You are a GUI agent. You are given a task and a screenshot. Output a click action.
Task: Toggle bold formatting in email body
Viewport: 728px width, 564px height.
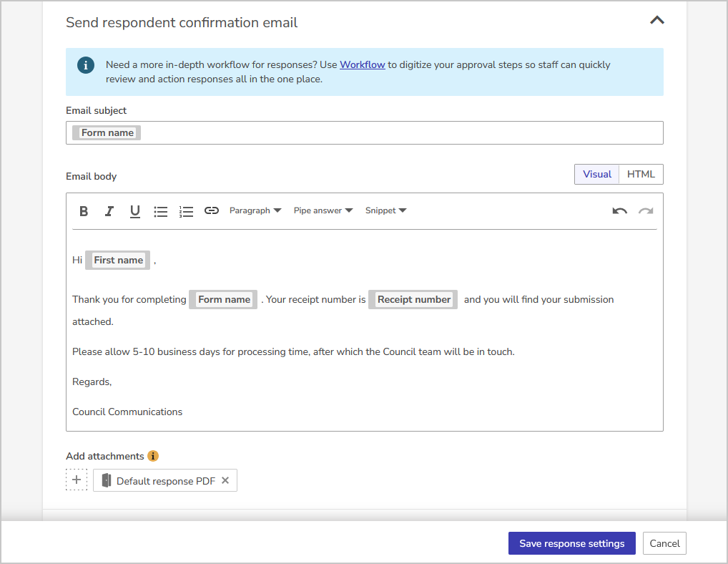tap(84, 211)
